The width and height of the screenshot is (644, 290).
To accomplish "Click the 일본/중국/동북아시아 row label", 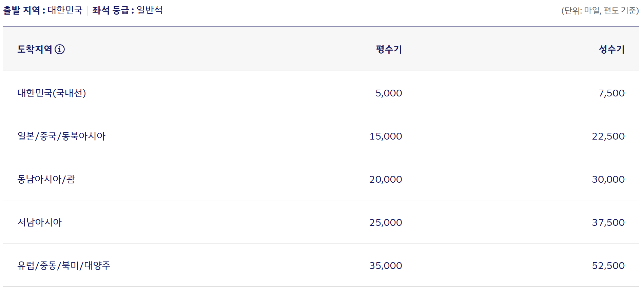I will (x=61, y=136).
